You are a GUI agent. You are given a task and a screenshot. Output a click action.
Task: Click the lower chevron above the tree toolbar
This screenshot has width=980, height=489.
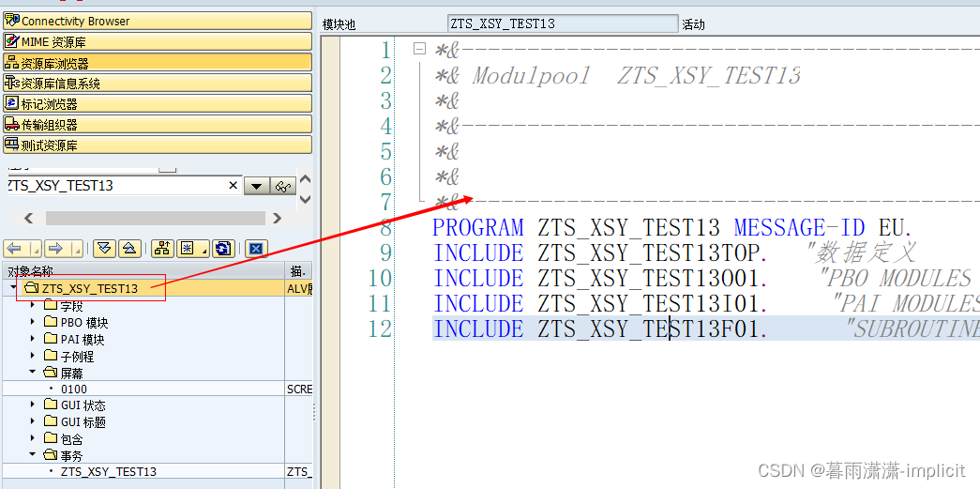coord(305,200)
